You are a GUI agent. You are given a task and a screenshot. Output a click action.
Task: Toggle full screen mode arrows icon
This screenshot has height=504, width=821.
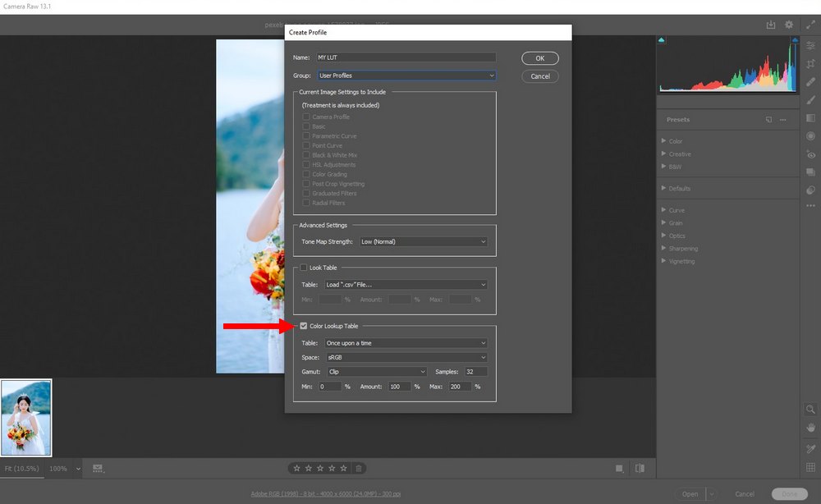810,25
